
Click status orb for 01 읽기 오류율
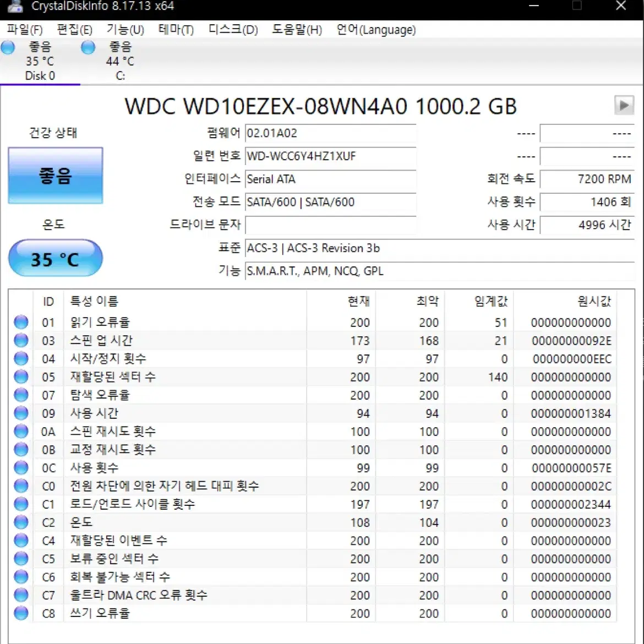tap(21, 323)
